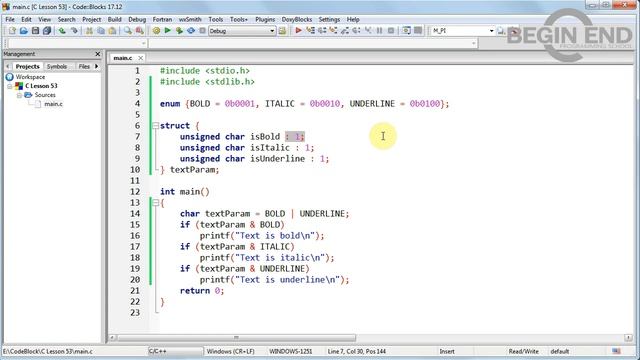Abort the build using stop icon

click(x=202, y=31)
